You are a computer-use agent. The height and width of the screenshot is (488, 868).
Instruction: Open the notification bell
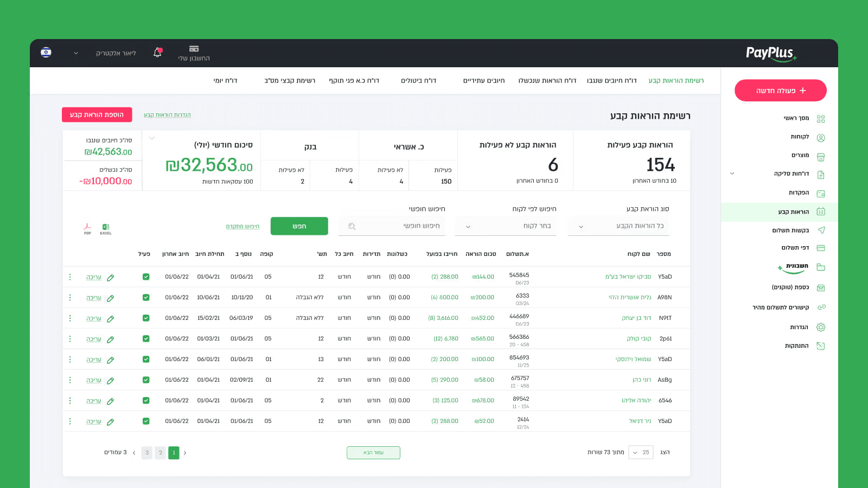pyautogui.click(x=157, y=52)
